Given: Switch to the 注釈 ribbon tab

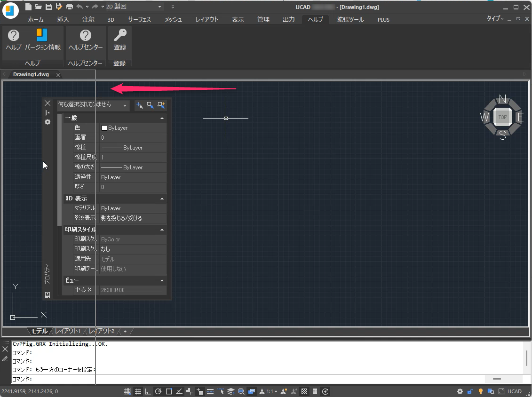Looking at the screenshot, I should tap(88, 20).
